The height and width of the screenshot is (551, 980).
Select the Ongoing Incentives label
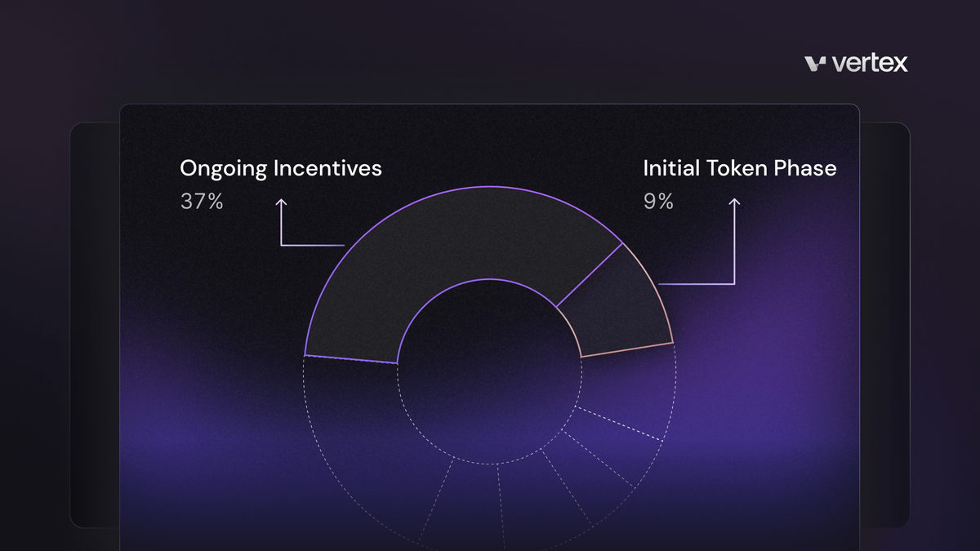[x=280, y=168]
